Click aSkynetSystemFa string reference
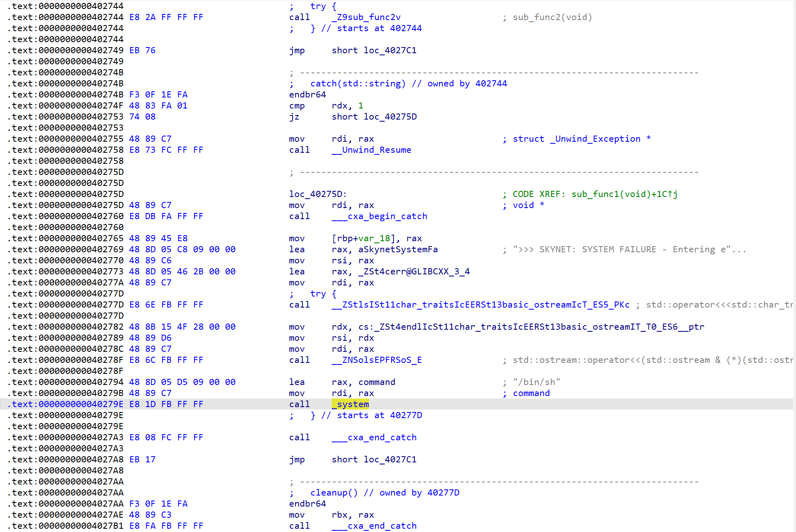Viewport: 796px width, 532px height. tap(398, 249)
